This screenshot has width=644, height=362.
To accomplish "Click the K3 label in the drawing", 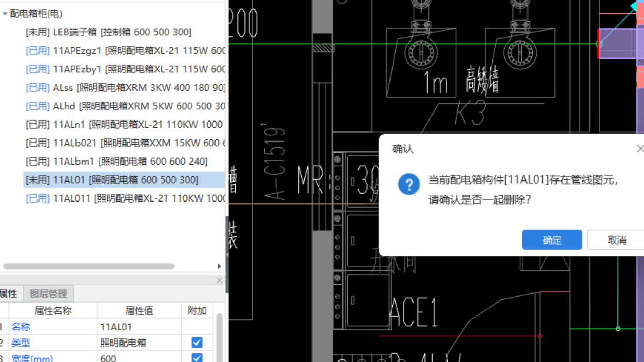I will coord(470,114).
